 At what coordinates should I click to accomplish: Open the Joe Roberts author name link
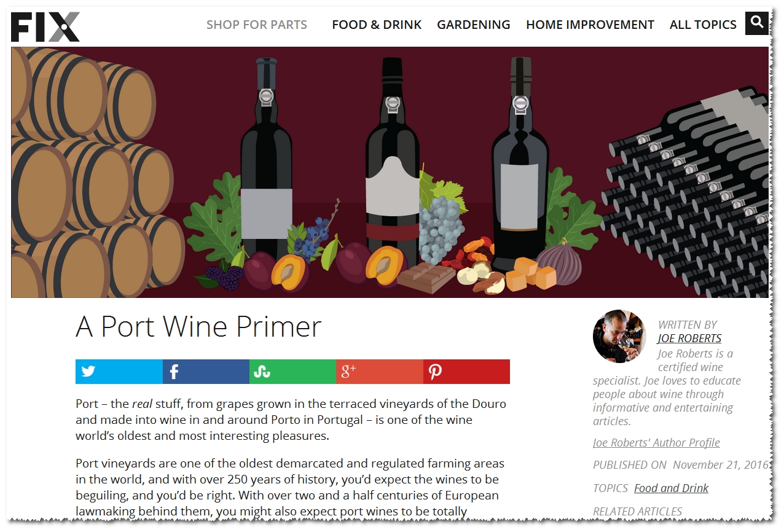point(689,338)
